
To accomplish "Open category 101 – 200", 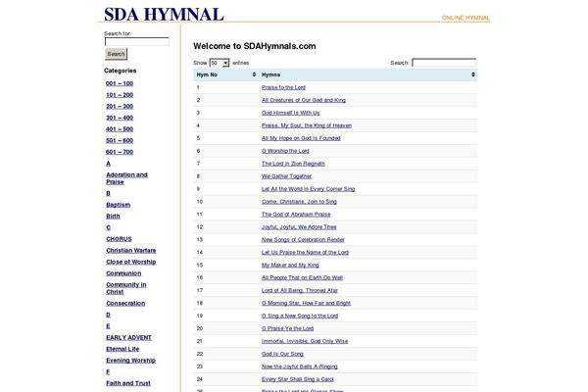I will click(120, 95).
